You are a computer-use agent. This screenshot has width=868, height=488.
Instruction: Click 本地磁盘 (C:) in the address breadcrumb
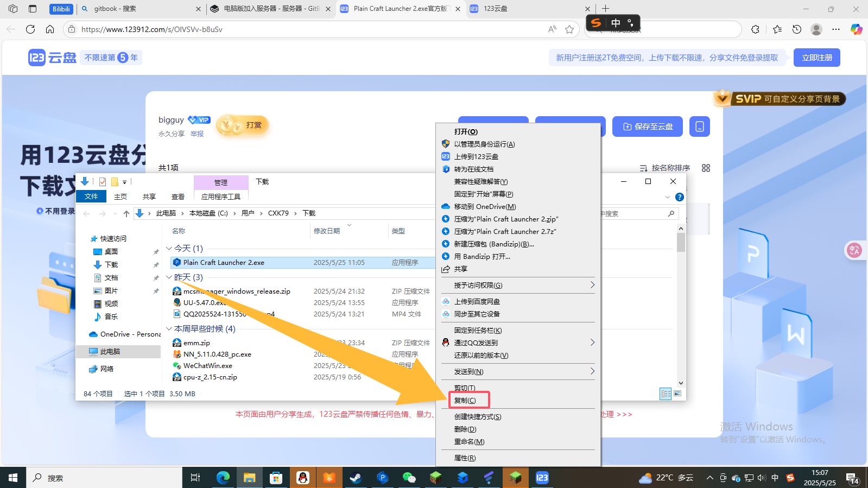click(x=208, y=213)
